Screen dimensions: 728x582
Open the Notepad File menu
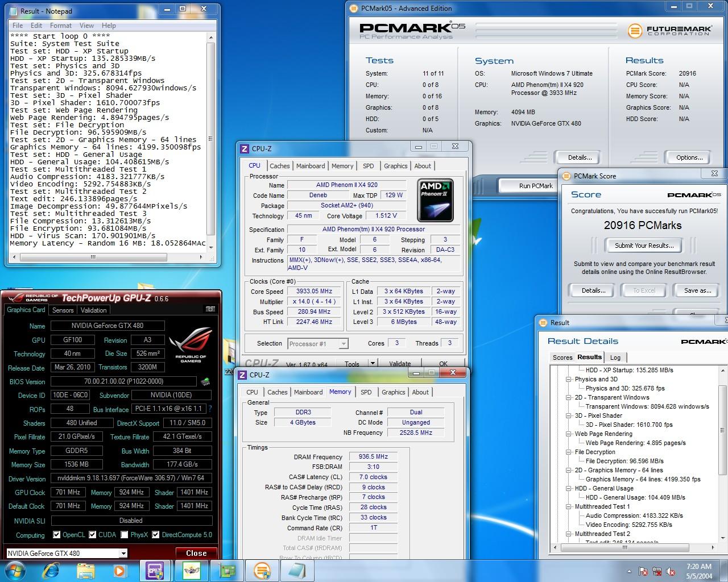pos(18,26)
